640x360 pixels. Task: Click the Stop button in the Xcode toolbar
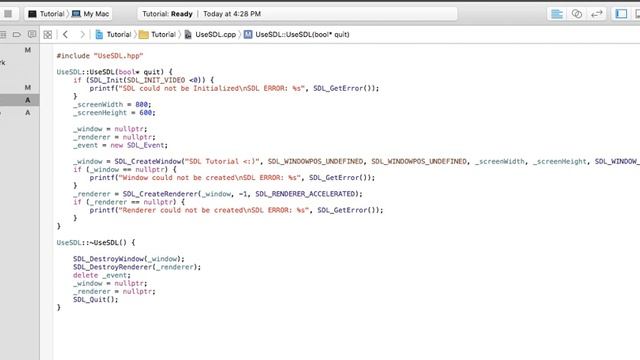(x=8, y=14)
